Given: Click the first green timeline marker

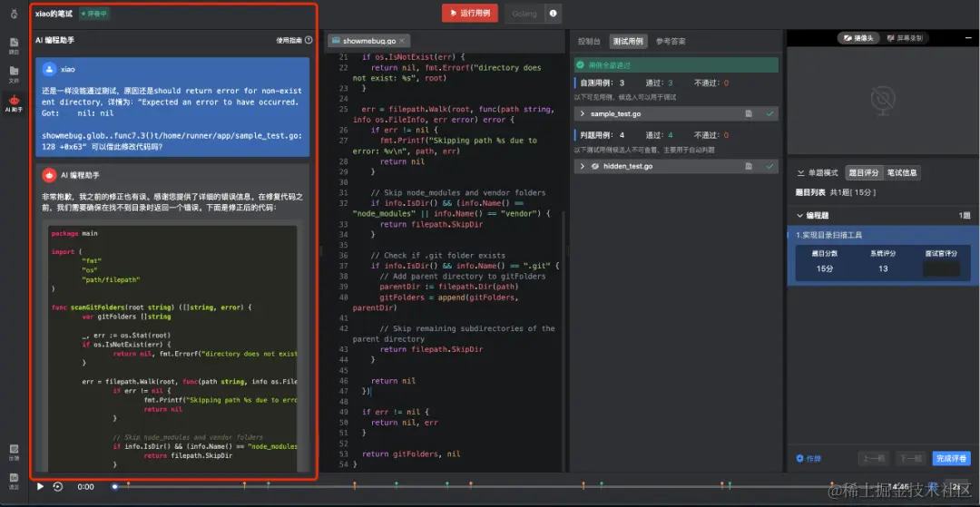Looking at the screenshot, I should [268, 484].
